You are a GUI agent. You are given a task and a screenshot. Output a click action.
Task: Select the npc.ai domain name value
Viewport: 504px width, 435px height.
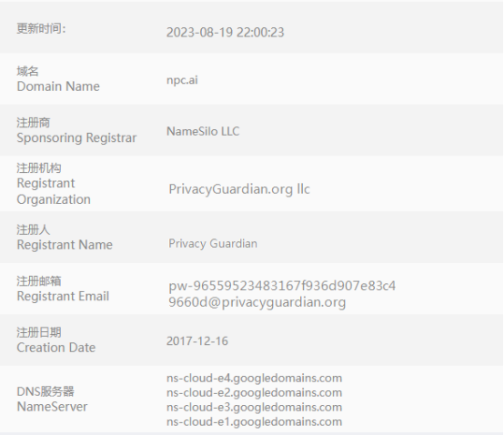pyautogui.click(x=182, y=80)
